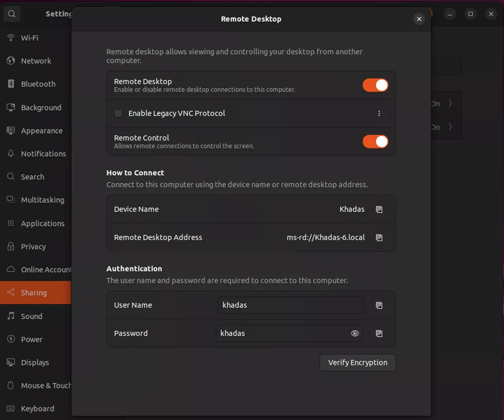Copy the Password value
Viewport: 504px width, 420px height.
click(379, 333)
